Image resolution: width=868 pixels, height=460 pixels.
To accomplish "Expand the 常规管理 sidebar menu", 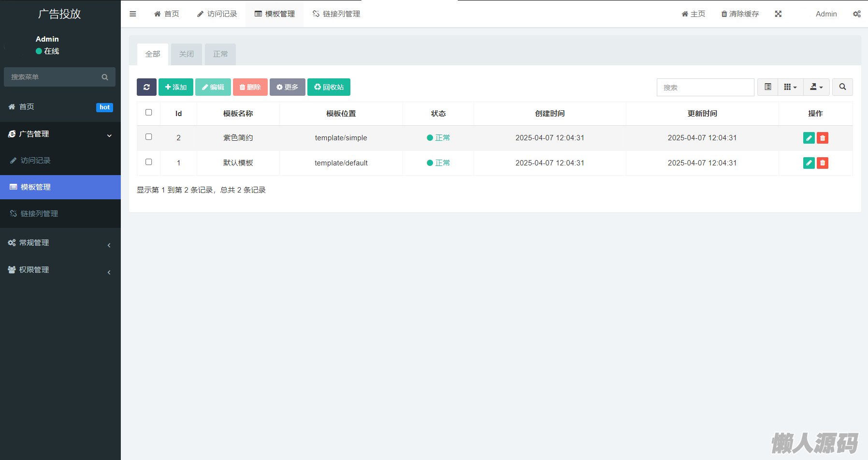I will point(60,243).
